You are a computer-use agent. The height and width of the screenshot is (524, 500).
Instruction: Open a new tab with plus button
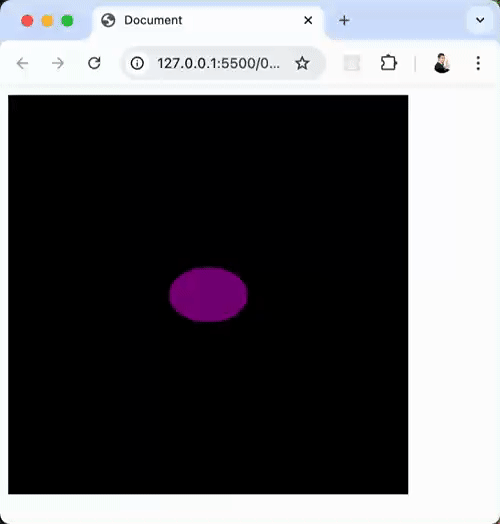point(344,20)
